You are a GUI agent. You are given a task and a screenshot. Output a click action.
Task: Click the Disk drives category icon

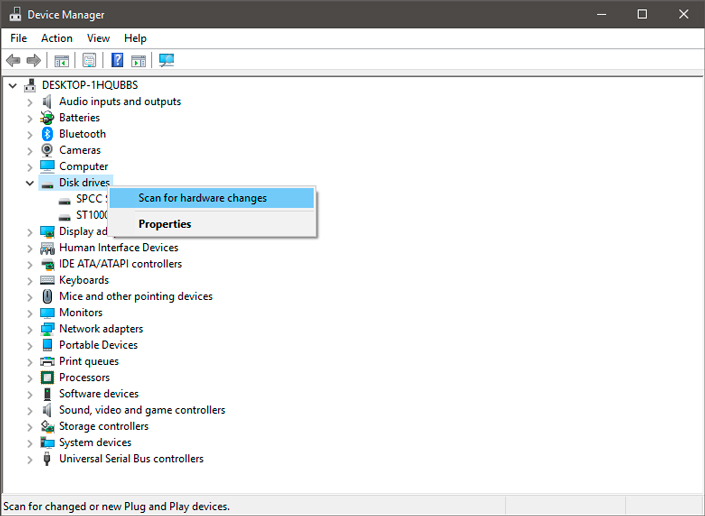tap(47, 183)
